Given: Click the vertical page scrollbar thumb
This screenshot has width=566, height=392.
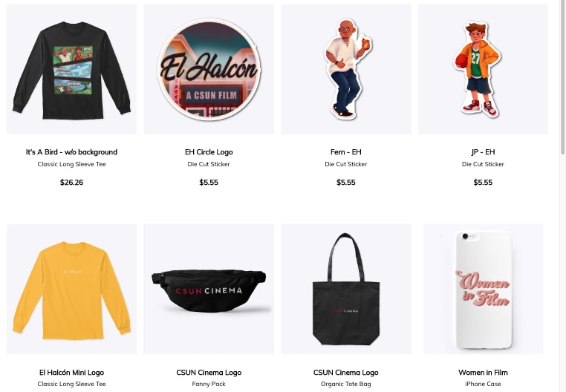Looking at the screenshot, I should (562, 77).
